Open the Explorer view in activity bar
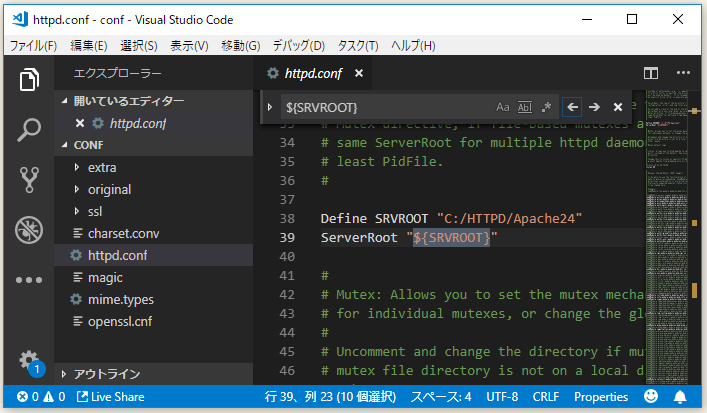707x413 pixels. pyautogui.click(x=29, y=80)
